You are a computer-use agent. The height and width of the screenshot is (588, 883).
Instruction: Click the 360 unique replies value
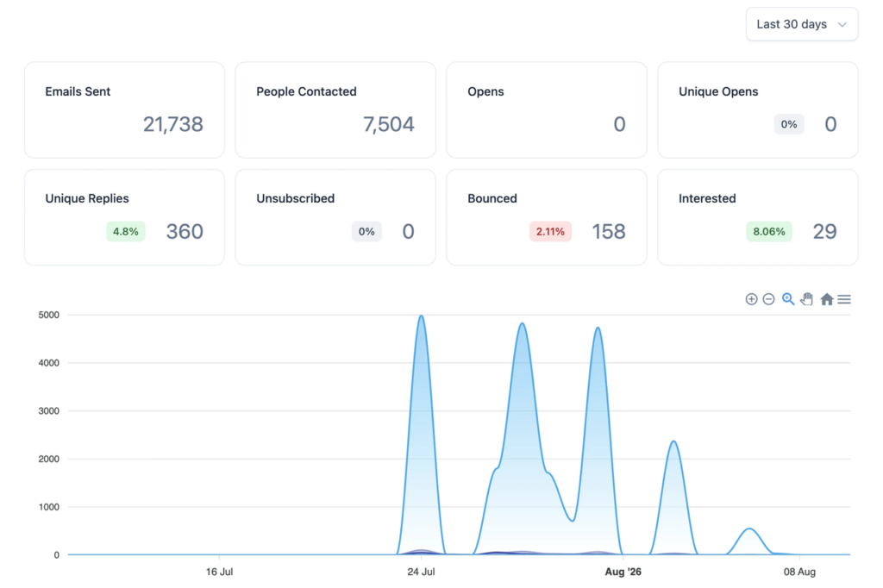(x=185, y=231)
